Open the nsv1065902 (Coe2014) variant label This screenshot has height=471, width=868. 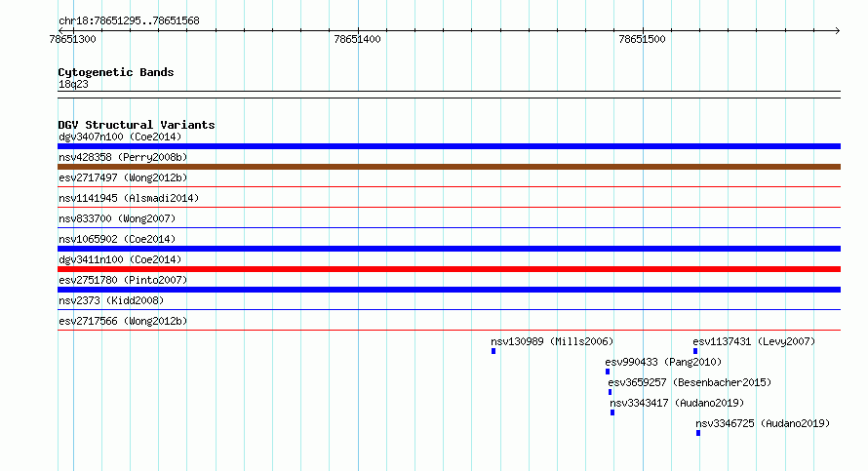(117, 239)
